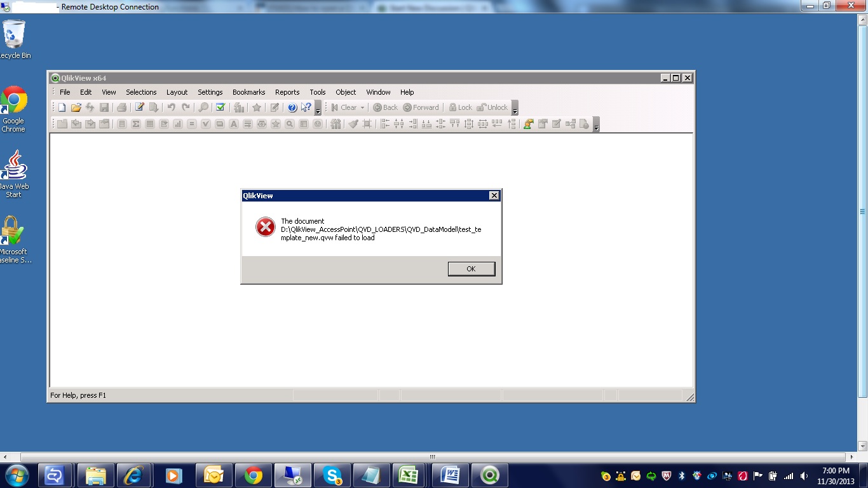
Task: Expand design toolbar overflow options
Action: click(596, 125)
